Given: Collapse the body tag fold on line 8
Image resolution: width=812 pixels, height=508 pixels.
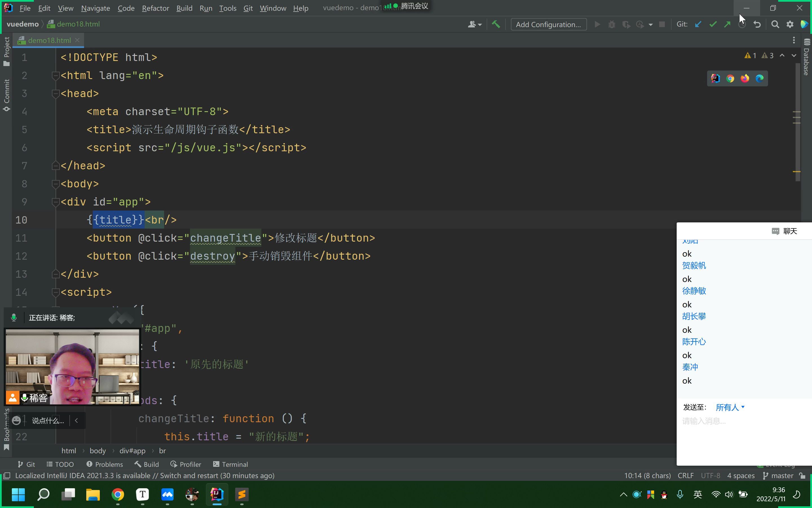Looking at the screenshot, I should [55, 184].
